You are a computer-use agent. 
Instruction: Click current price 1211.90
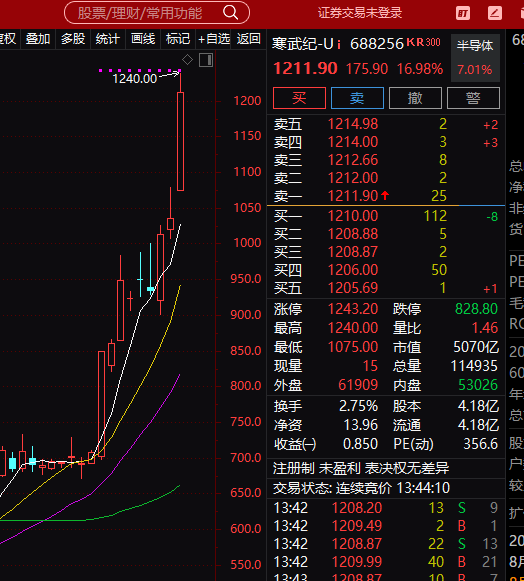[305, 69]
